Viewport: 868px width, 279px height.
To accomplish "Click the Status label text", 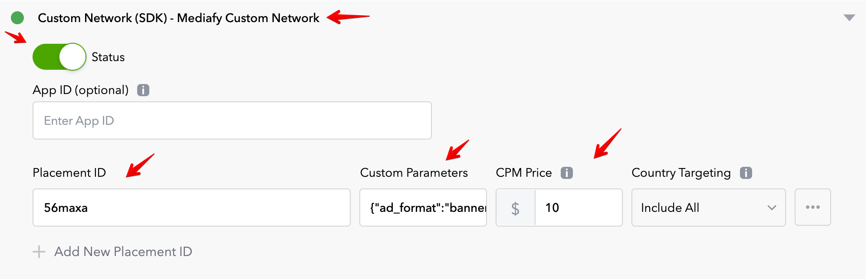I will pos(108,57).
